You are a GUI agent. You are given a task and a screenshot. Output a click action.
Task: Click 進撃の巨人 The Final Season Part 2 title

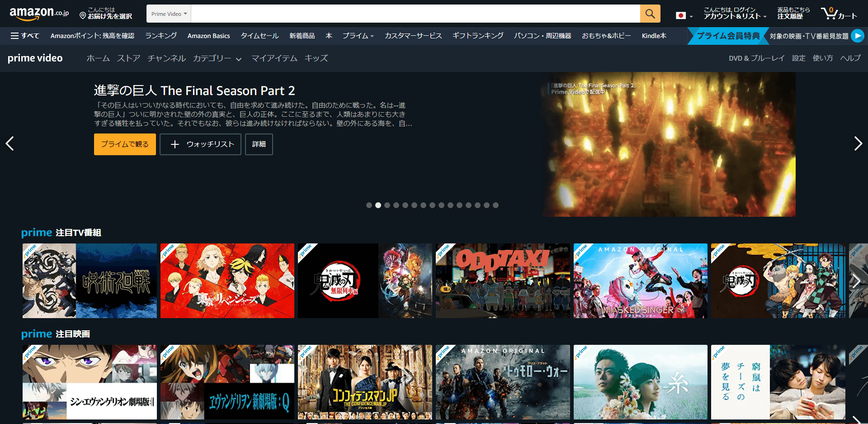[194, 91]
